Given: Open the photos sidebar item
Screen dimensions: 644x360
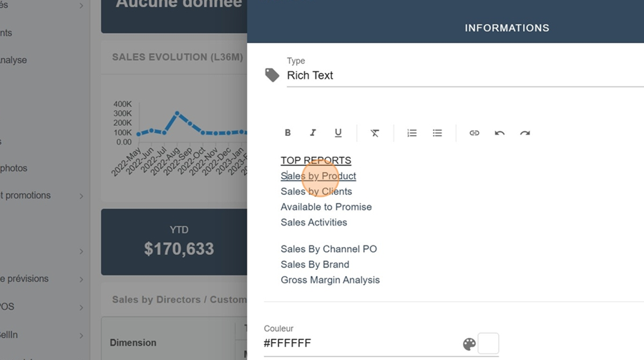Looking at the screenshot, I should coord(14,168).
